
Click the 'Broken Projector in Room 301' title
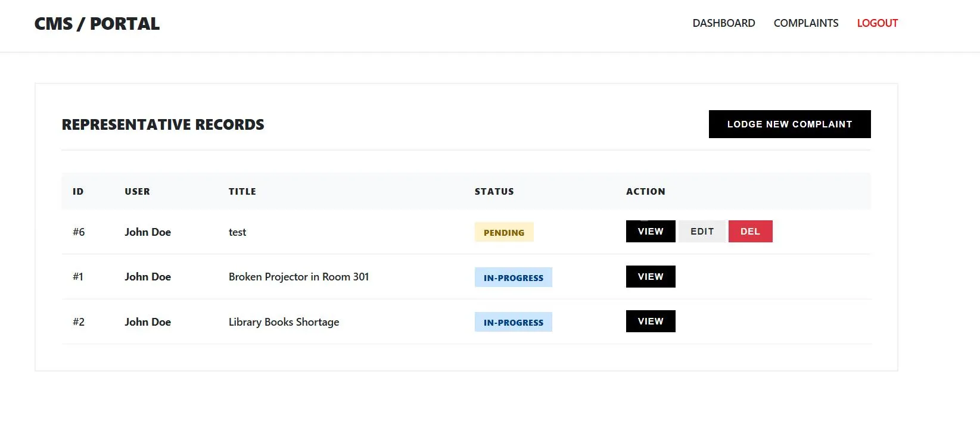(x=298, y=277)
